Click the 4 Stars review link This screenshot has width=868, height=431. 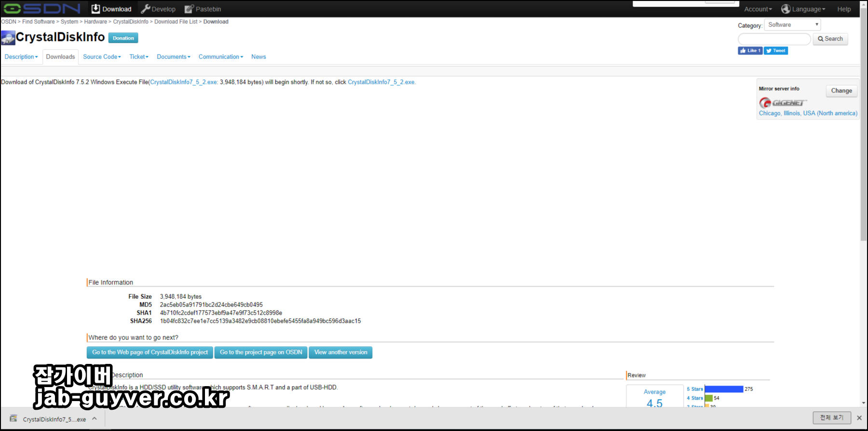point(695,398)
